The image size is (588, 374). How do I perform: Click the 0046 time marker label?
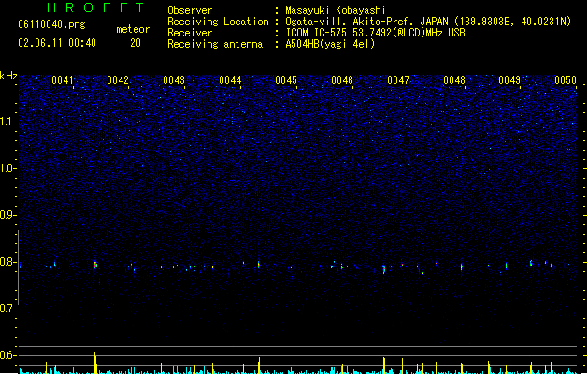pos(342,80)
